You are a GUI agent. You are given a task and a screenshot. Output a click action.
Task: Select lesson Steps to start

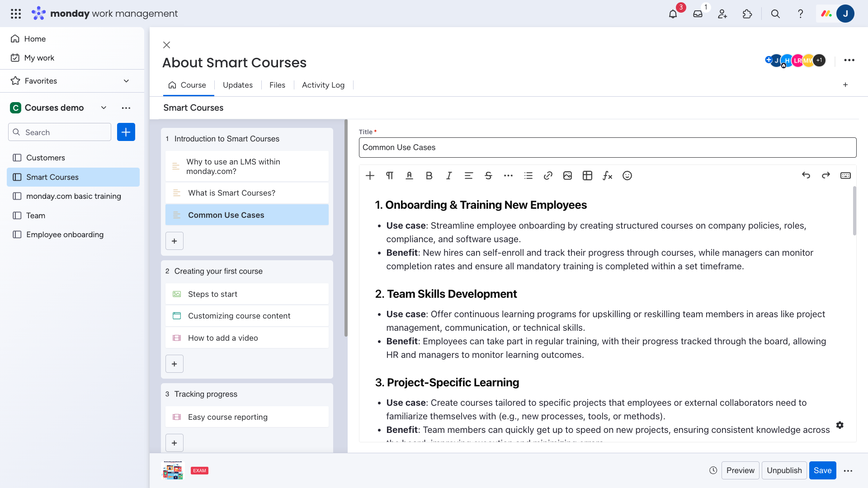pos(247,294)
